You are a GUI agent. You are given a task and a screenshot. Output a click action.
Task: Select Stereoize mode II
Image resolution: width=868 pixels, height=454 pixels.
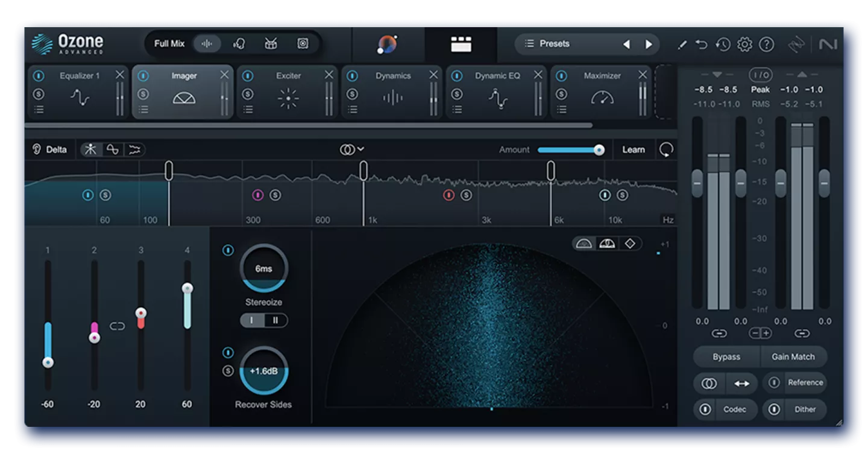(276, 321)
